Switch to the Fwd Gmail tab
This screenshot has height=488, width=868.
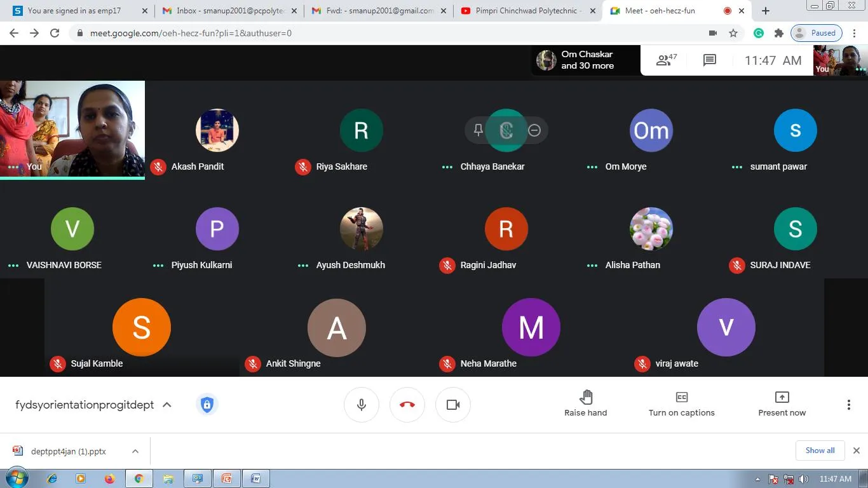(x=379, y=11)
